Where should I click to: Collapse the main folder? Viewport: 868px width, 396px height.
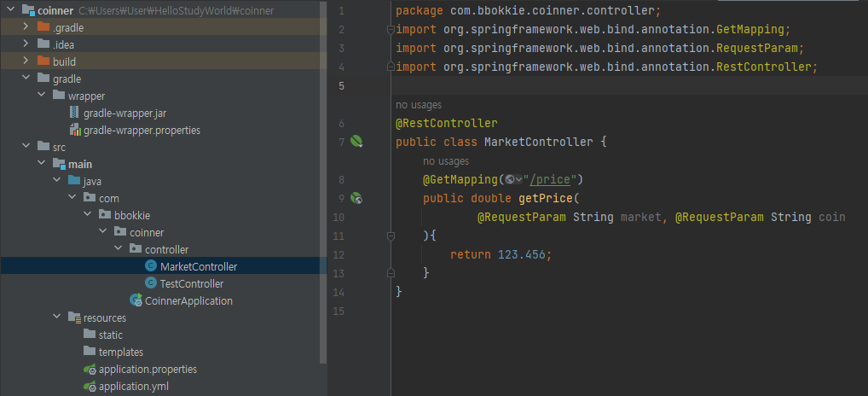click(41, 164)
